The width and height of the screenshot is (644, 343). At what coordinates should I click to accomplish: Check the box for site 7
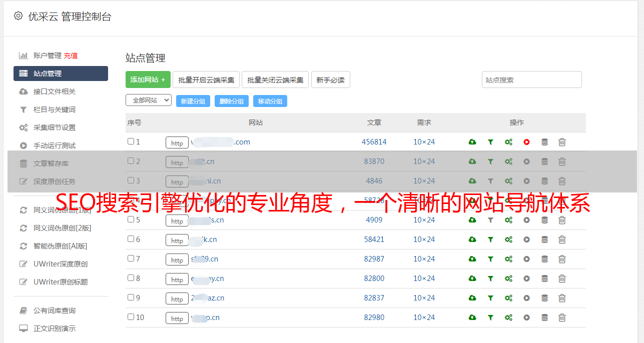(131, 258)
